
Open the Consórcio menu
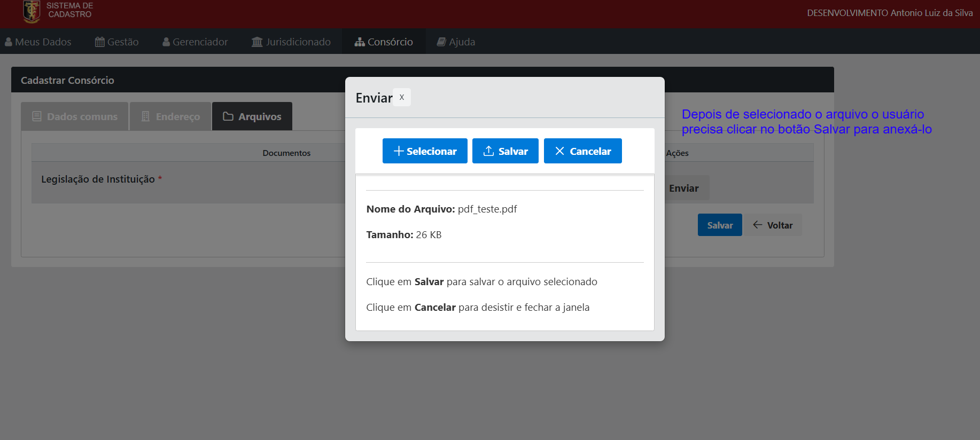click(x=384, y=42)
